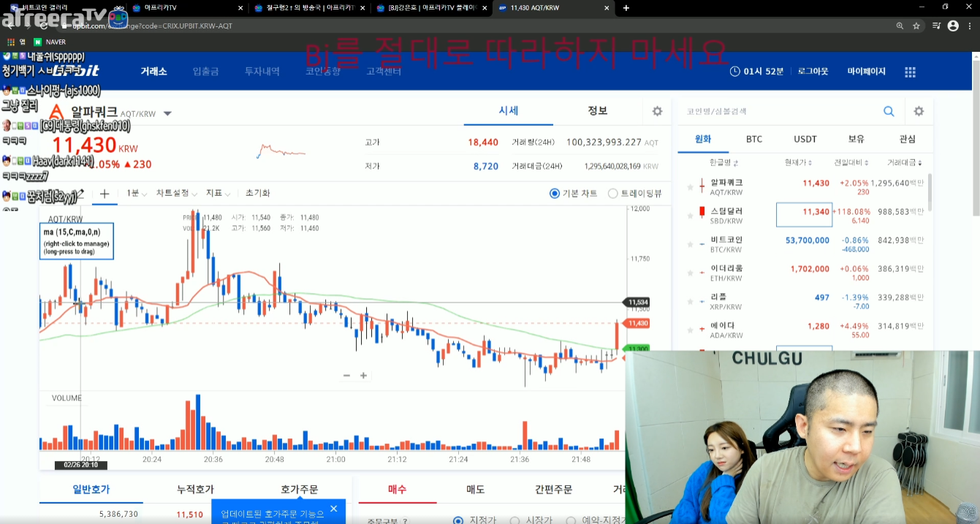Open 고객센터 in Upbit top menu

(x=384, y=72)
